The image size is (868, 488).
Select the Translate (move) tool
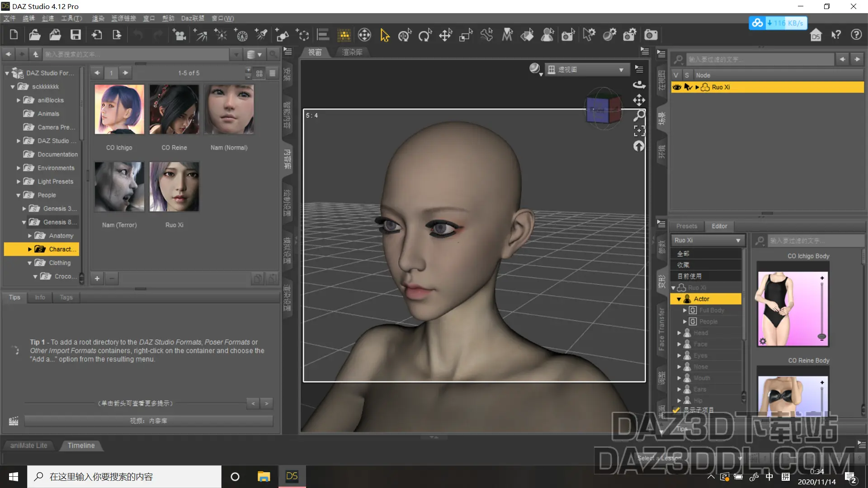coord(446,35)
